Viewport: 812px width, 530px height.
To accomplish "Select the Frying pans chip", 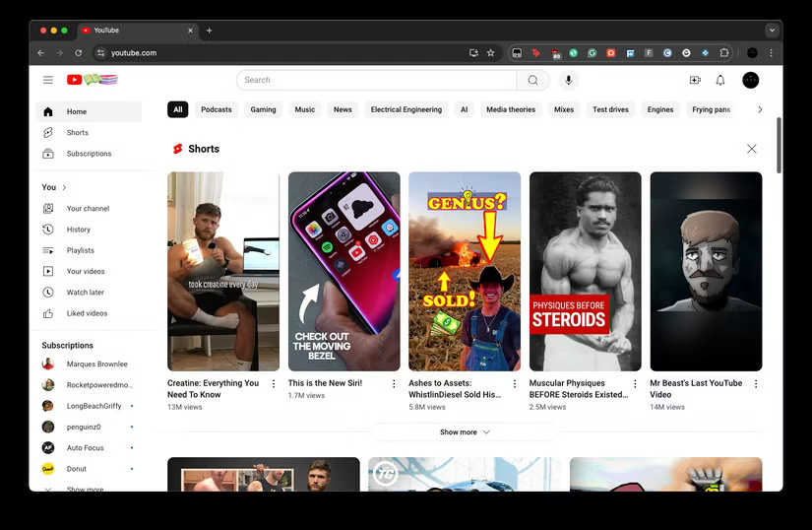I will pos(711,109).
